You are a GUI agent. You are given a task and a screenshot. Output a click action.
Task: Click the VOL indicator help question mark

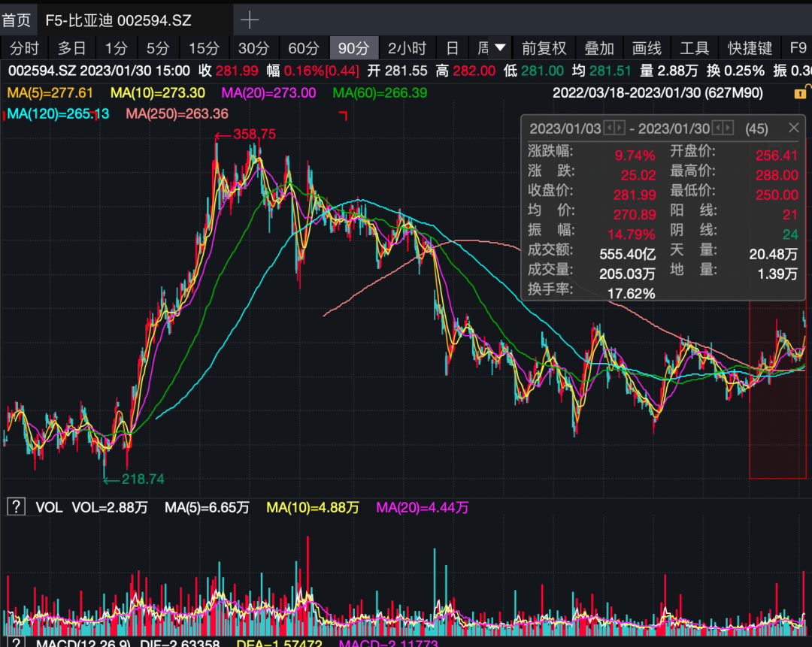(x=16, y=506)
